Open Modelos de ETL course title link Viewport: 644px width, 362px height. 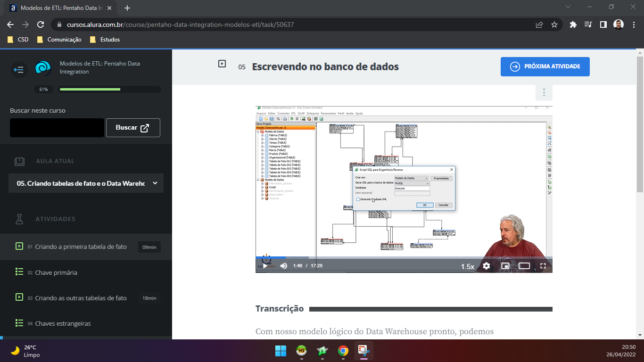(x=100, y=67)
